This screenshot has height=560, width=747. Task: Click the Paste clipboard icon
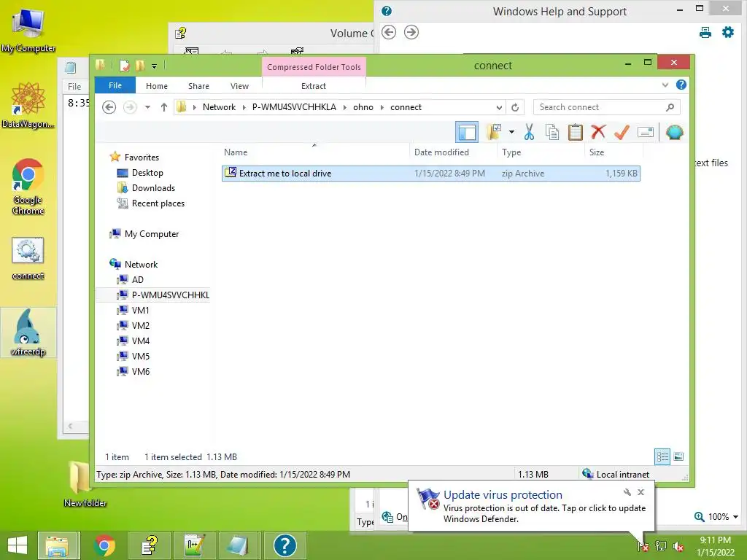coord(575,132)
